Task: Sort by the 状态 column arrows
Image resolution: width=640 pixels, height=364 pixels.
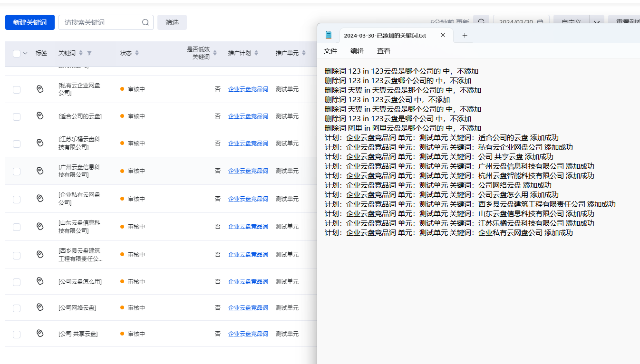Action: pos(137,53)
